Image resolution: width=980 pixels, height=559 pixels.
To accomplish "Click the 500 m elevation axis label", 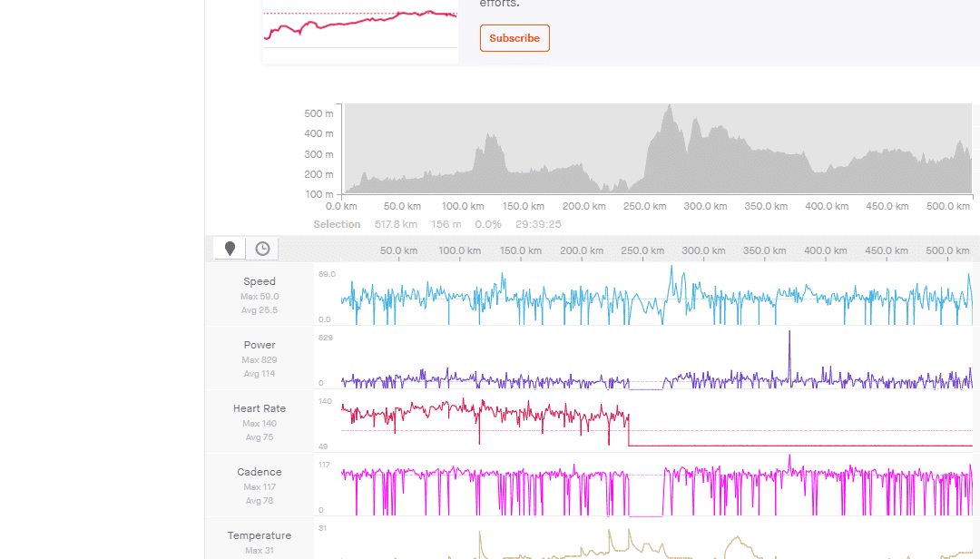I will coord(318,113).
